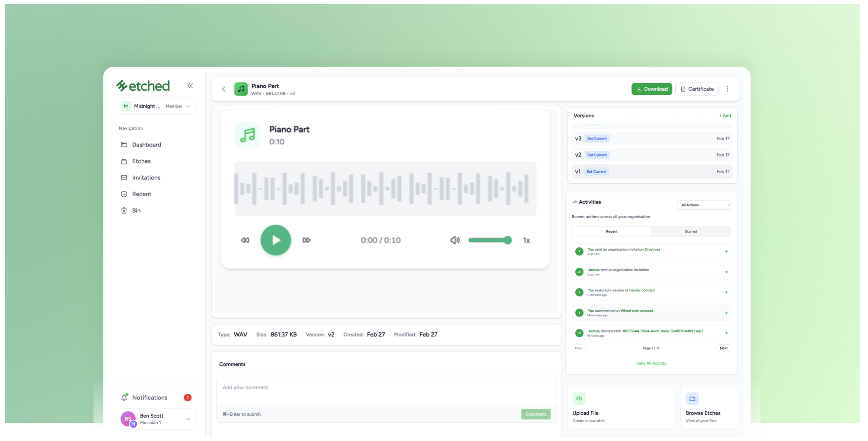Change playback speed 1x toggle
The height and width of the screenshot is (441, 868).
(x=526, y=240)
